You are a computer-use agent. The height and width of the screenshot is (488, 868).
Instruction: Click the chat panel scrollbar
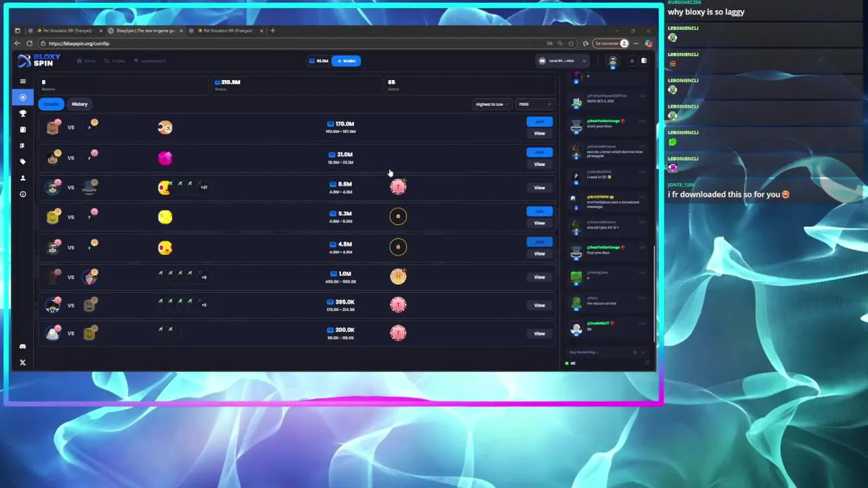(x=654, y=293)
